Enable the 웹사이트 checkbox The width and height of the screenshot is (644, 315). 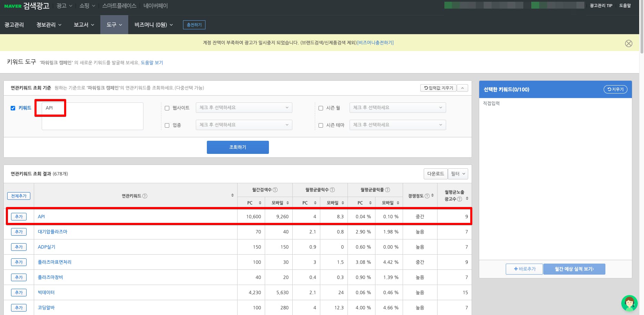point(167,108)
